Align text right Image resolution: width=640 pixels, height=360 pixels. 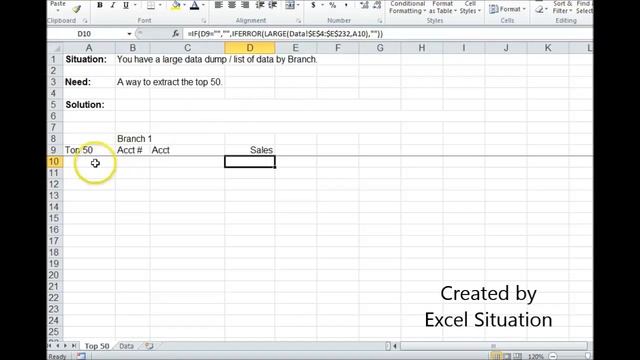click(x=245, y=5)
